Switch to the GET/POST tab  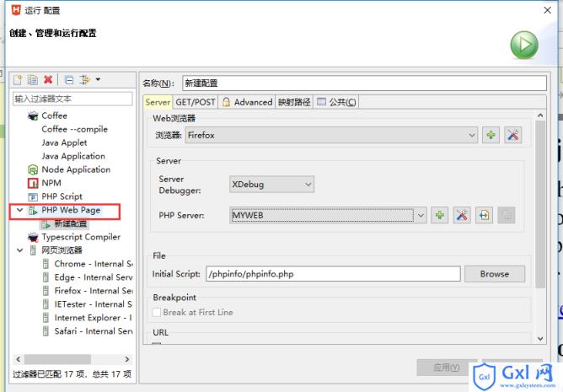point(196,102)
